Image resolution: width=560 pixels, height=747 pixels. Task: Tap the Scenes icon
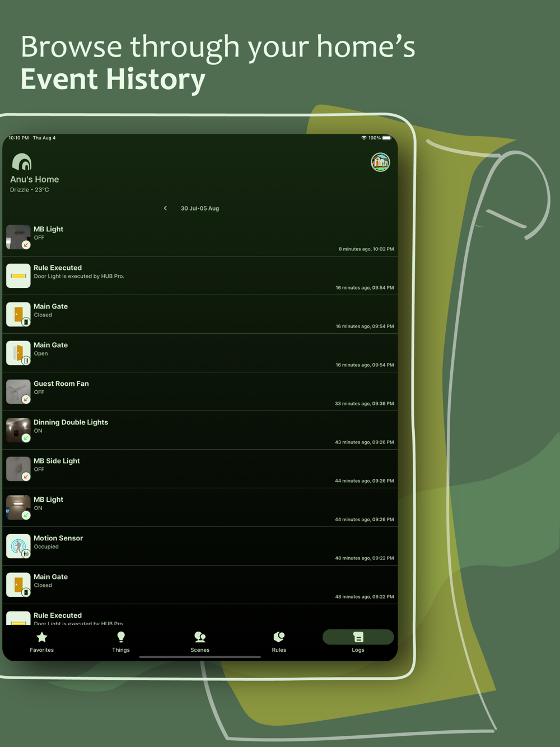pos(200,637)
